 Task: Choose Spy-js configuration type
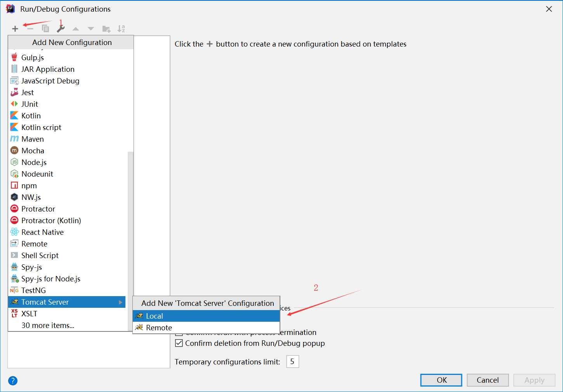click(67, 267)
